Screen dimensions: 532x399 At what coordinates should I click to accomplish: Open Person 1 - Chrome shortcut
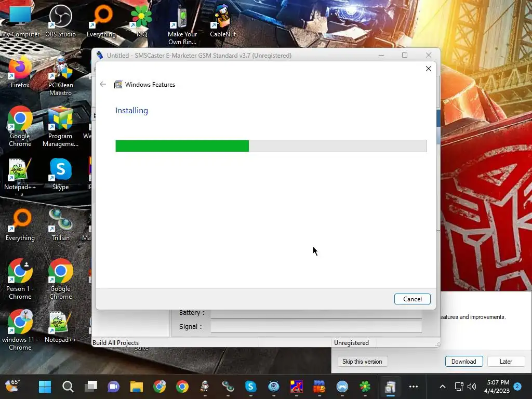[20, 279]
